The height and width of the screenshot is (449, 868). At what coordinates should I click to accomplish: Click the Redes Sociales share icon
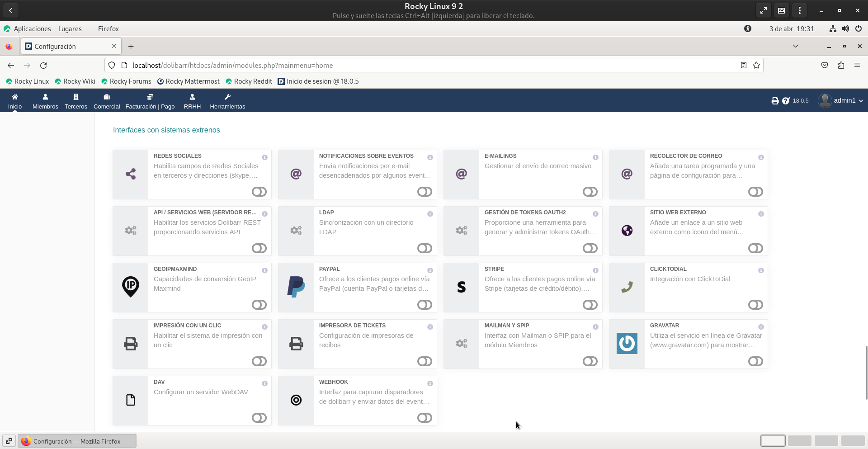pyautogui.click(x=131, y=174)
